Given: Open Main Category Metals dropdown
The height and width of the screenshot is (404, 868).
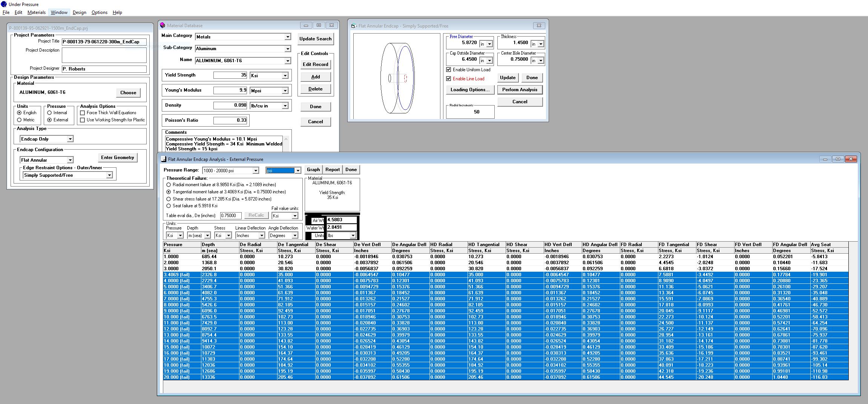Looking at the screenshot, I should pos(288,37).
